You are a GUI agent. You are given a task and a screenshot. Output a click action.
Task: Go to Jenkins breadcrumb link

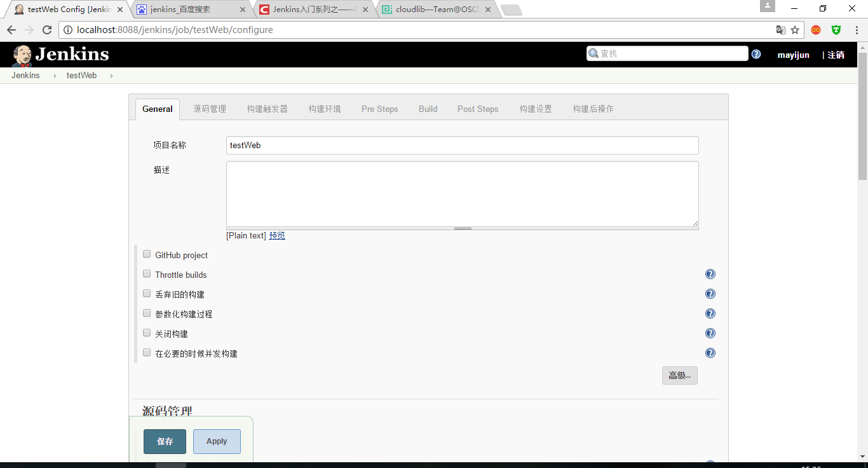pyautogui.click(x=25, y=75)
